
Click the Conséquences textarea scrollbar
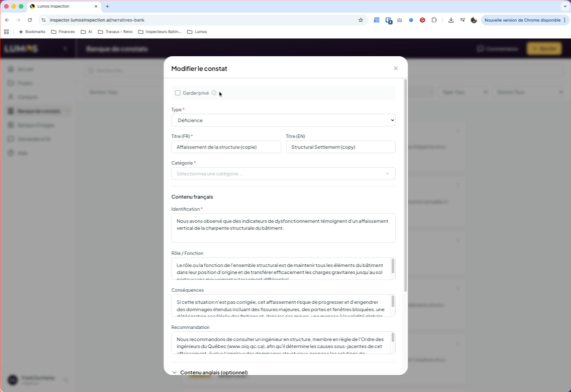click(392, 301)
